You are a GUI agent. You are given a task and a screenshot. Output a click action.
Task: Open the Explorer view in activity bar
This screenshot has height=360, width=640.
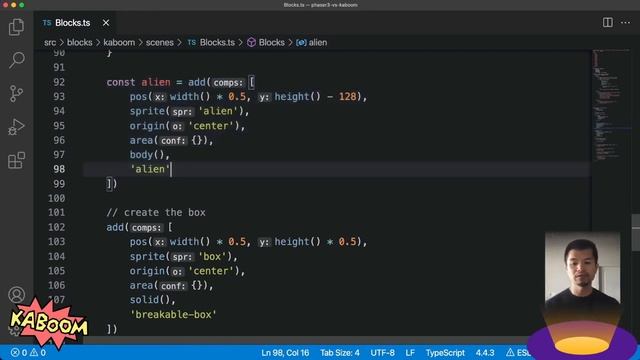tap(16, 27)
